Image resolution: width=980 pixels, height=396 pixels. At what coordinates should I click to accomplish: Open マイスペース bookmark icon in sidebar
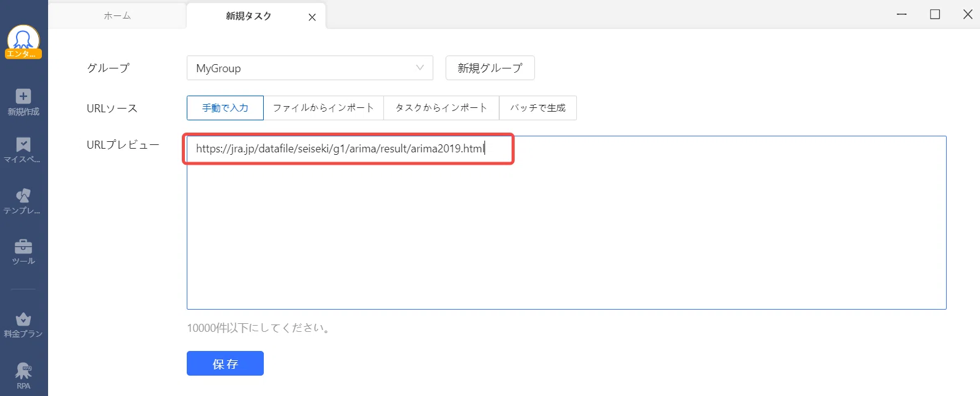(23, 144)
